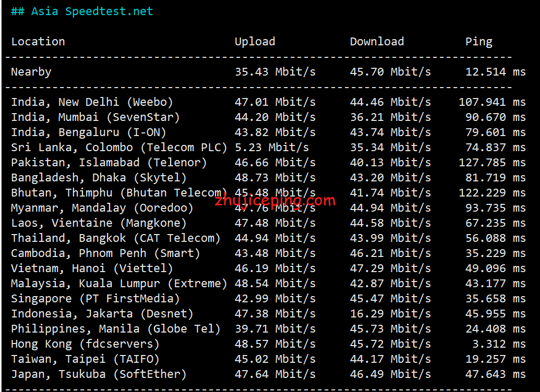Click "Malaysia, Kuala Lumpur (Extreme)" location
The height and width of the screenshot is (392, 540).
pyautogui.click(x=119, y=284)
